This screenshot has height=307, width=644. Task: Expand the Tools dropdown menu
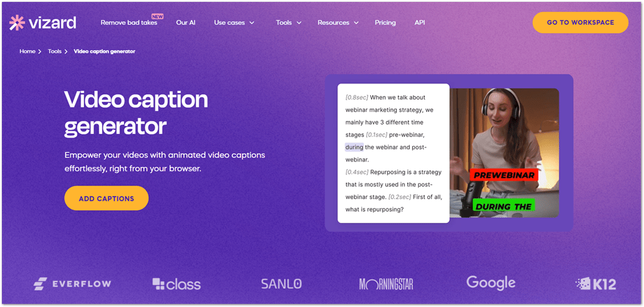(288, 23)
